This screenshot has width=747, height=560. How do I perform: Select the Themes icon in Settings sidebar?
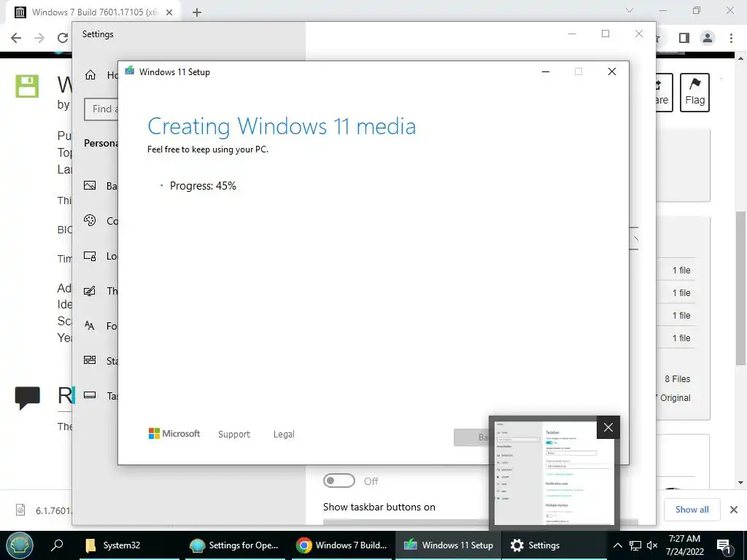[x=90, y=291]
